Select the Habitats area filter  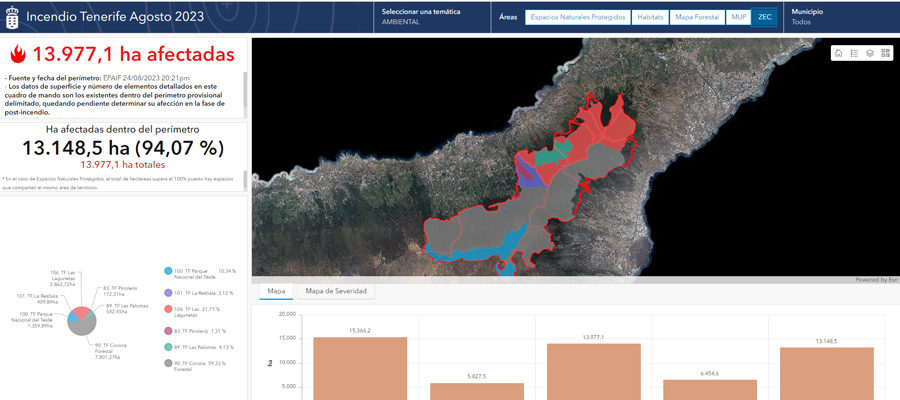[650, 17]
